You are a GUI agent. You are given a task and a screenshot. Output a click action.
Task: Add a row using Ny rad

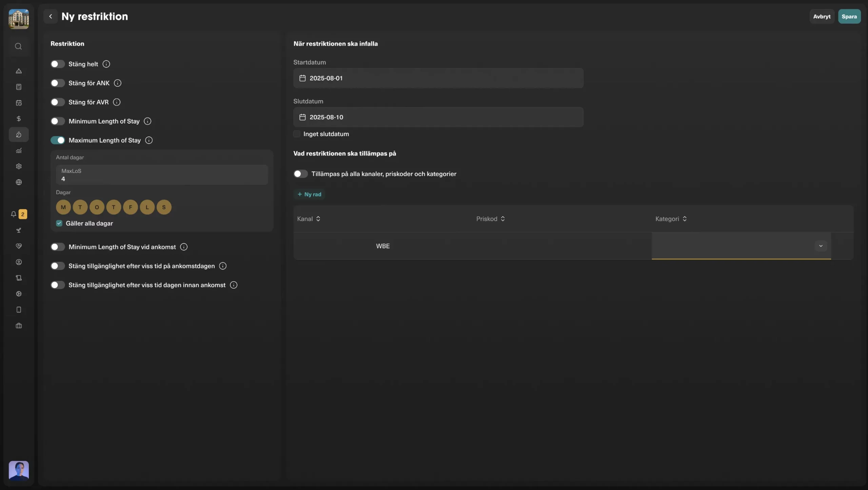tap(309, 194)
